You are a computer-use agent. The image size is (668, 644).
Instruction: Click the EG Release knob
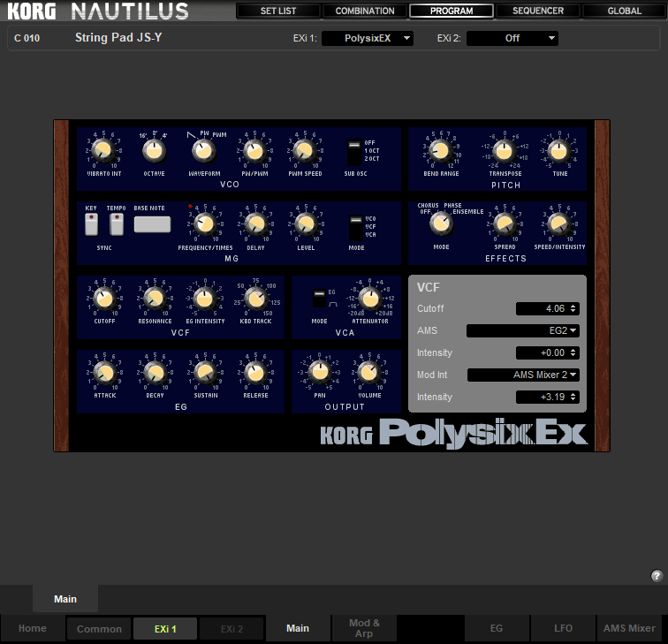(x=255, y=373)
